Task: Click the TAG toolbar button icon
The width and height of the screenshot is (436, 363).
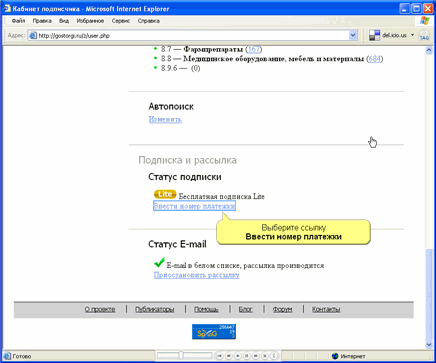Action: pyautogui.click(x=424, y=35)
